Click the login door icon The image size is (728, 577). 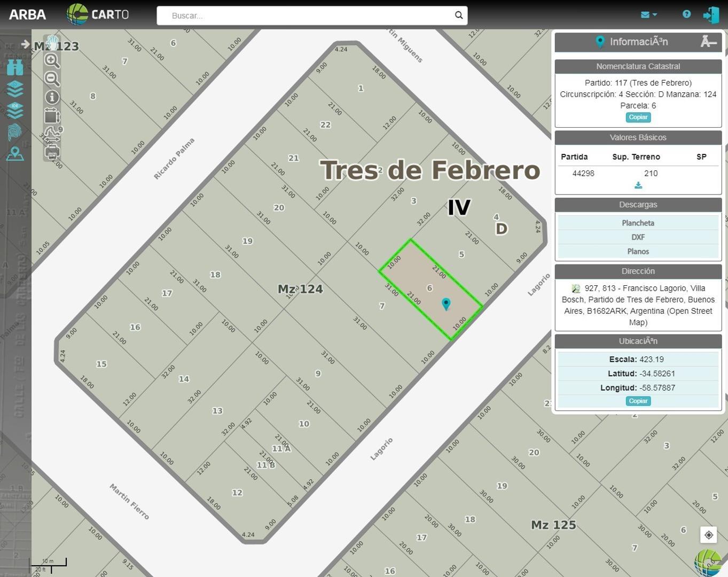point(711,15)
